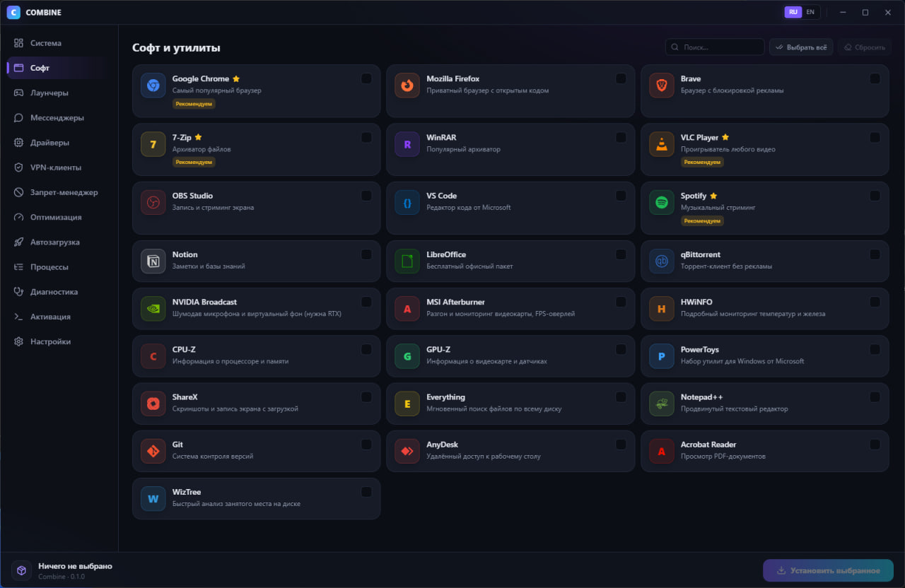The height and width of the screenshot is (588, 905).
Task: Click the 'Combine · 0.1.0' version text
Action: point(62,577)
